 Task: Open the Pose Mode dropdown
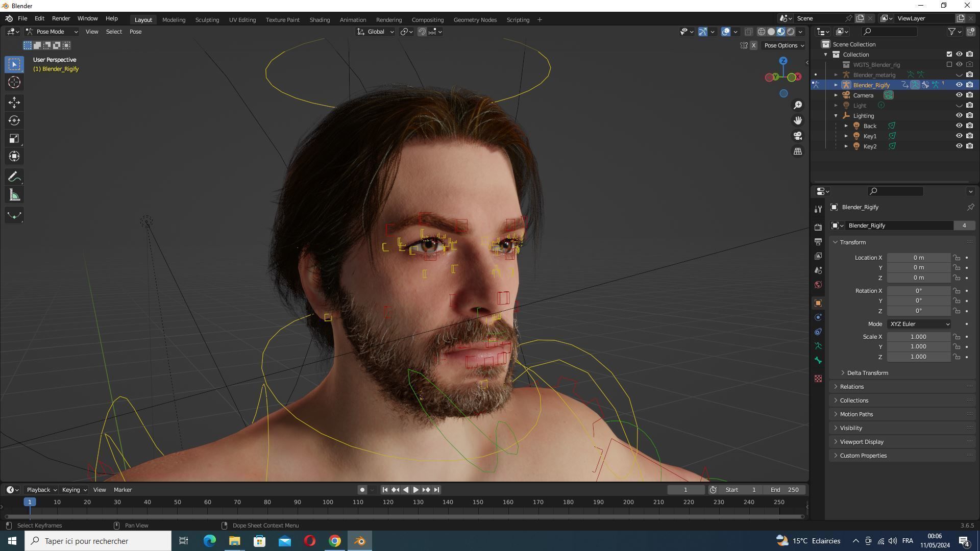(x=52, y=32)
